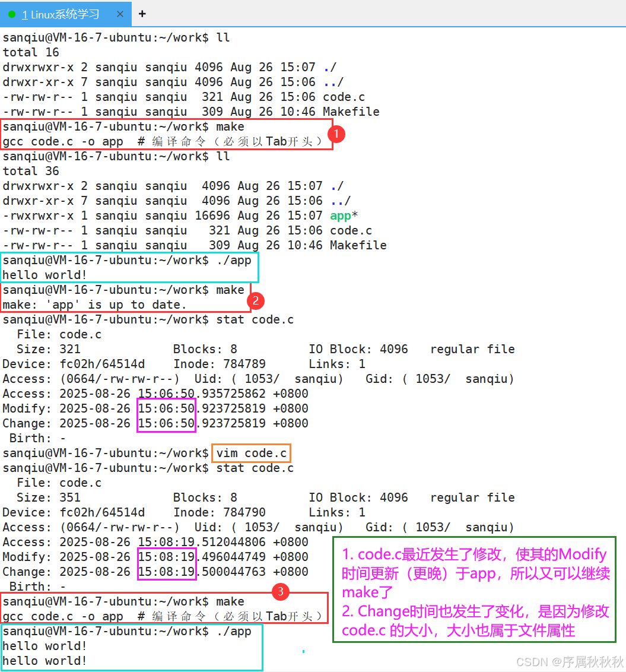Click the first 'Birth: -' line

pos(38,438)
